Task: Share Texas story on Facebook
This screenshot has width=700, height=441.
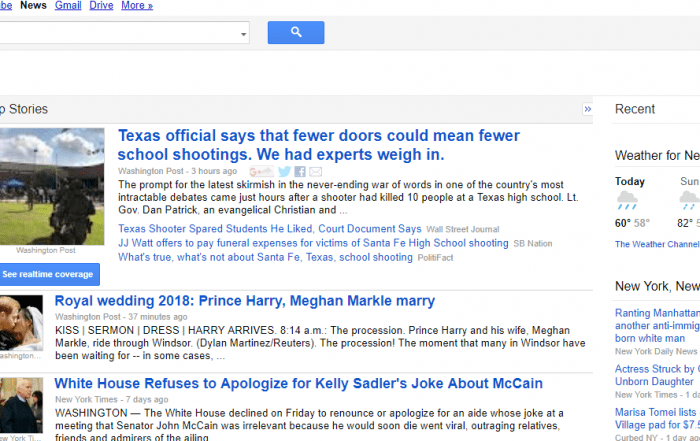Action: coord(300,172)
